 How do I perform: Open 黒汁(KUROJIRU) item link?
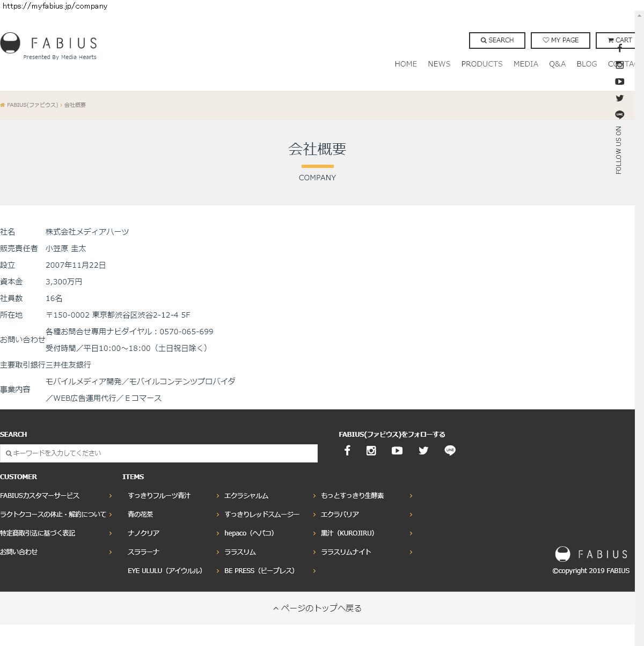tap(349, 533)
